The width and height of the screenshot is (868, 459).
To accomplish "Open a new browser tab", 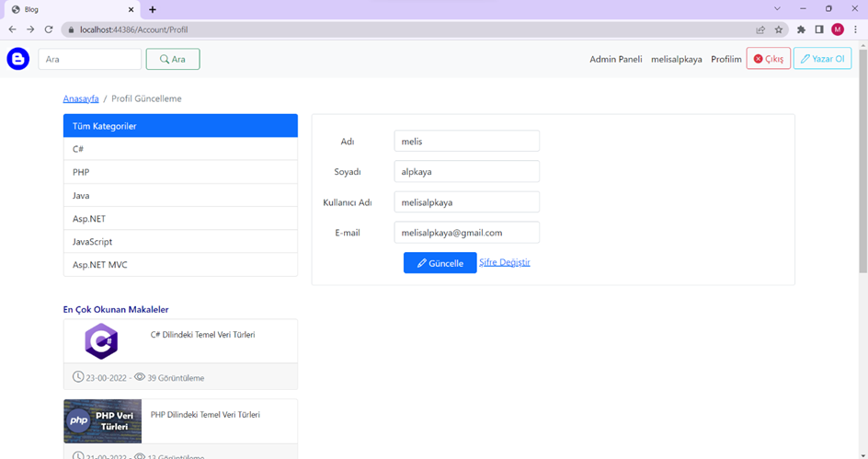I will click(153, 9).
